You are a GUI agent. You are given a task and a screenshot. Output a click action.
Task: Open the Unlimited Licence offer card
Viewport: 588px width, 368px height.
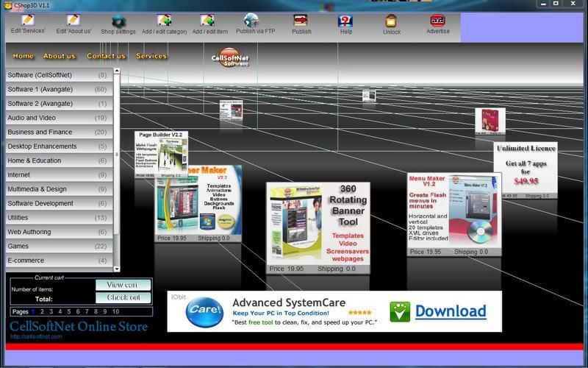(526, 170)
